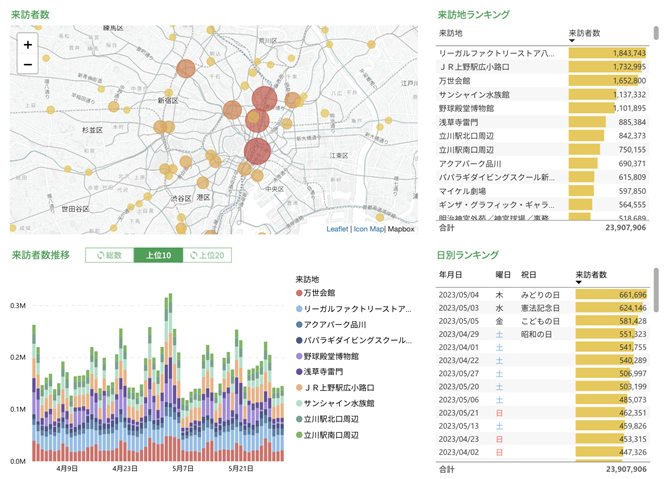This screenshot has width=665, height=479.
Task: Sort daily ranking by 来訪者数 header
Action: tap(591, 275)
